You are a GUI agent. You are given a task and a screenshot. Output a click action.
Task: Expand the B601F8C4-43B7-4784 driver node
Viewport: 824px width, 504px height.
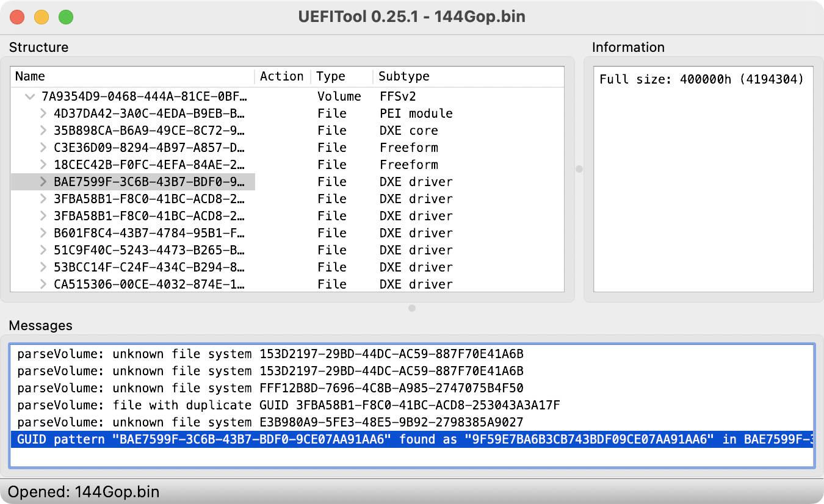[x=43, y=233]
